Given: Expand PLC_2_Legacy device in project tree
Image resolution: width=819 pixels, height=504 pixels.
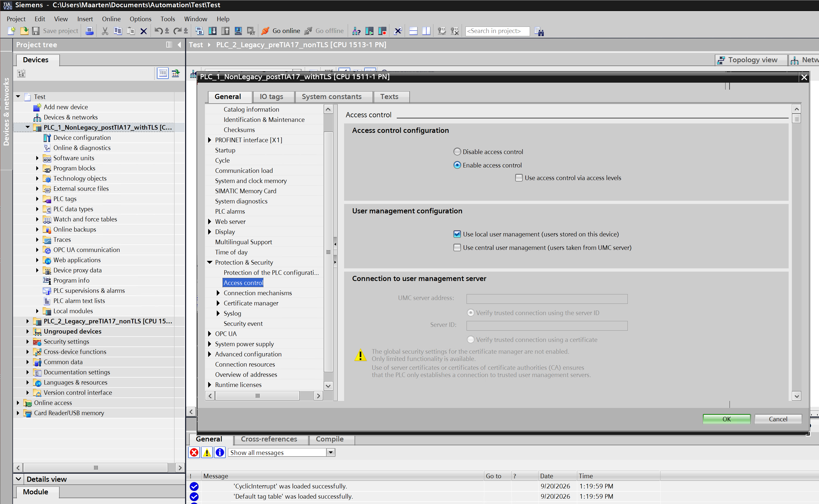Looking at the screenshot, I should pyautogui.click(x=28, y=321).
